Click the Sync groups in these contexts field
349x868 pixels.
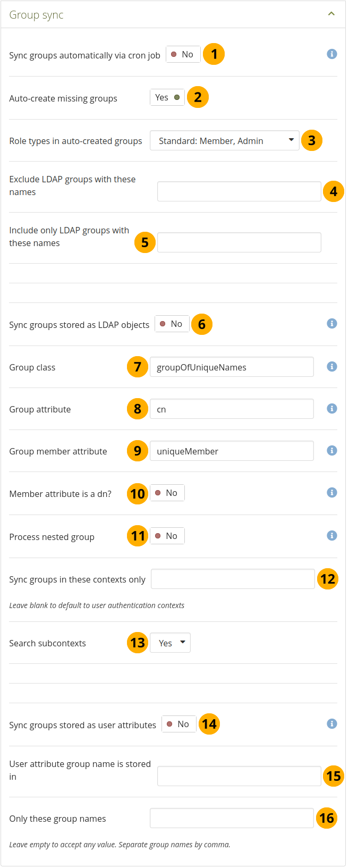(233, 579)
